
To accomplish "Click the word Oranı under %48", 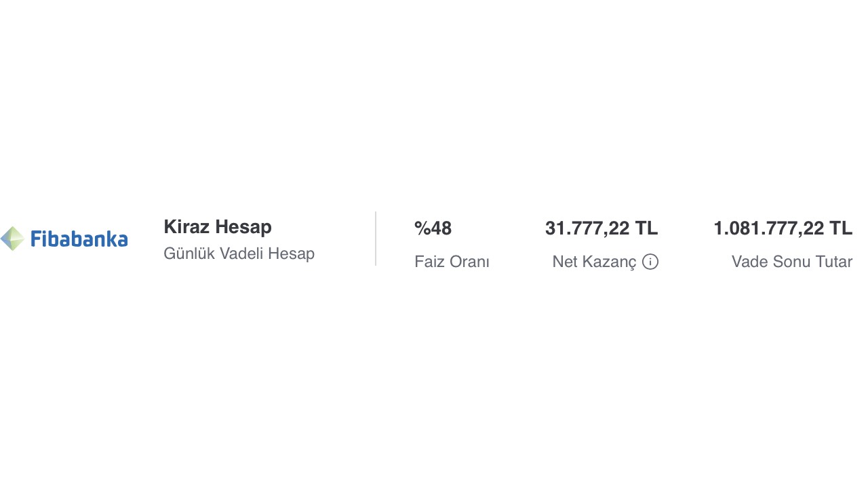I will 470,262.
